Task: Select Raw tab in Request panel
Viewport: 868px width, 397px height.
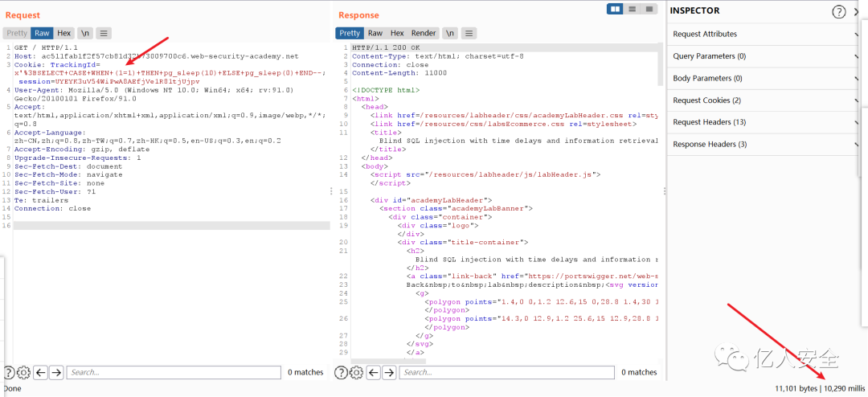Action: coord(42,33)
